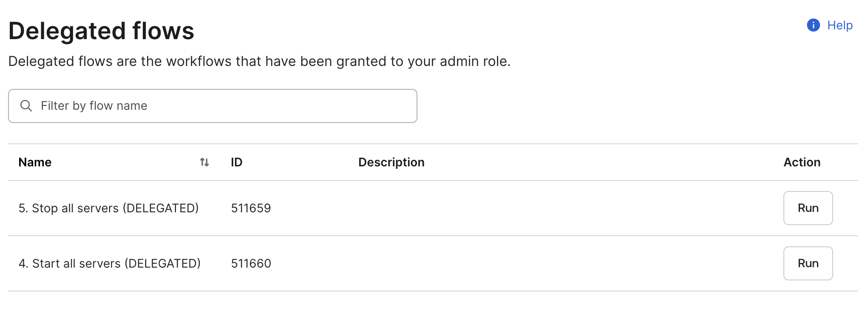Click flow ID 511660
This screenshot has height=314, width=868.
(x=251, y=263)
